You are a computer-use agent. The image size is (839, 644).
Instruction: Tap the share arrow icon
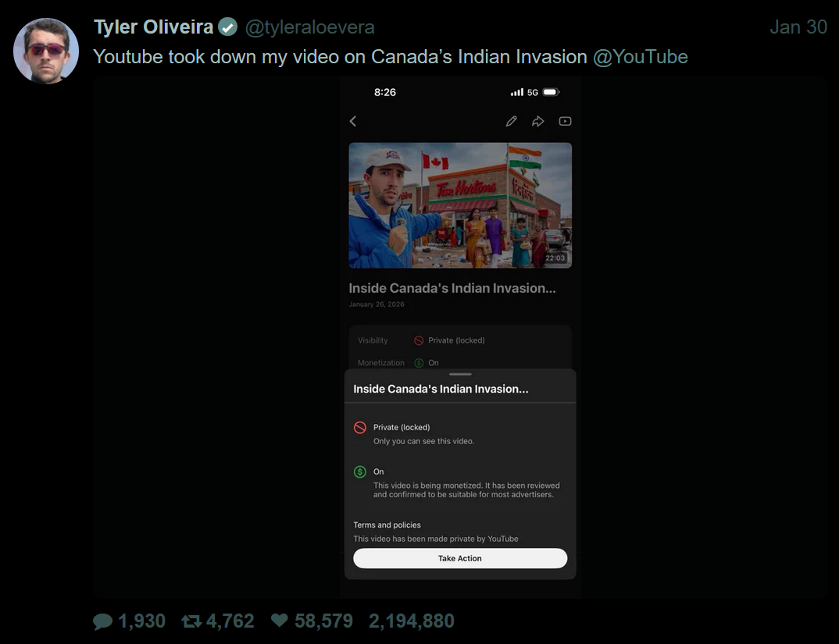(537, 121)
